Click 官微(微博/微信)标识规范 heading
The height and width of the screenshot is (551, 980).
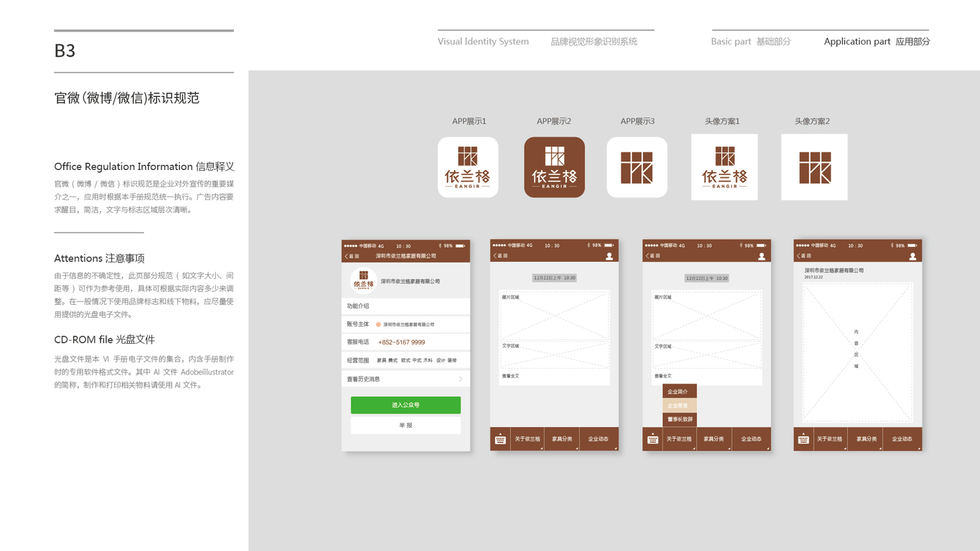coord(127,98)
